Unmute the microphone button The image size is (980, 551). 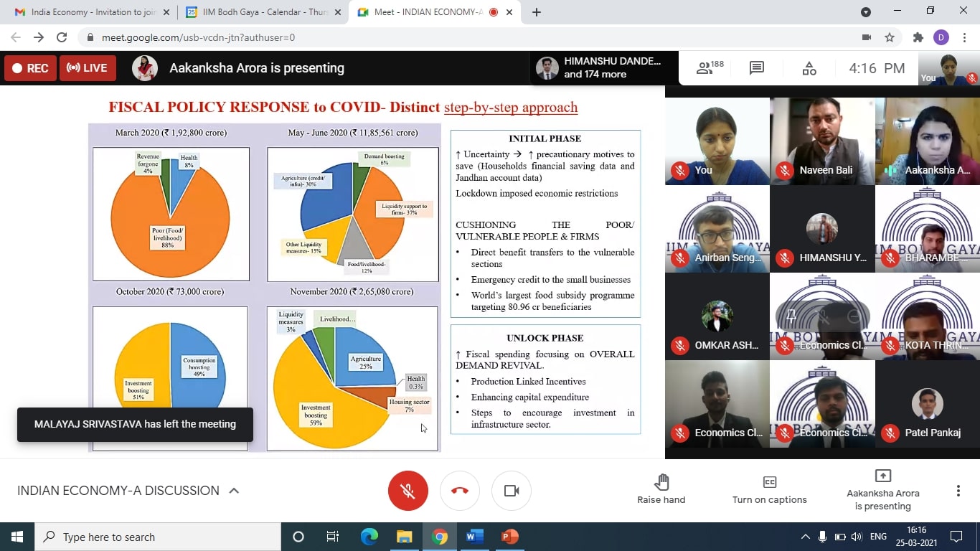click(407, 491)
